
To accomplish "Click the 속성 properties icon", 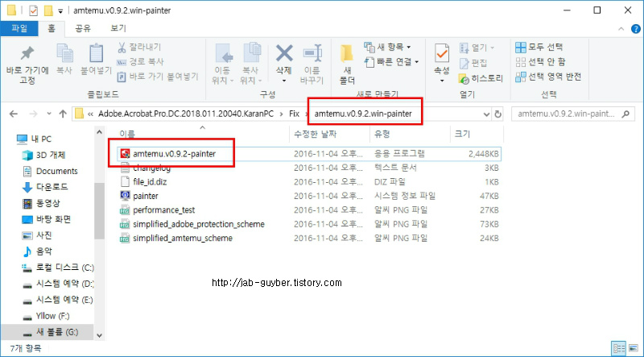I will pyautogui.click(x=442, y=52).
